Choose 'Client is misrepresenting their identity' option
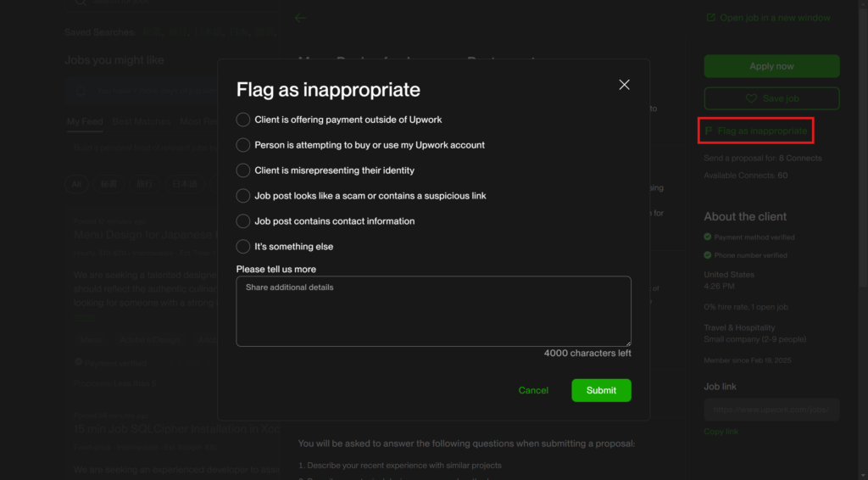868x480 pixels. [x=242, y=170]
